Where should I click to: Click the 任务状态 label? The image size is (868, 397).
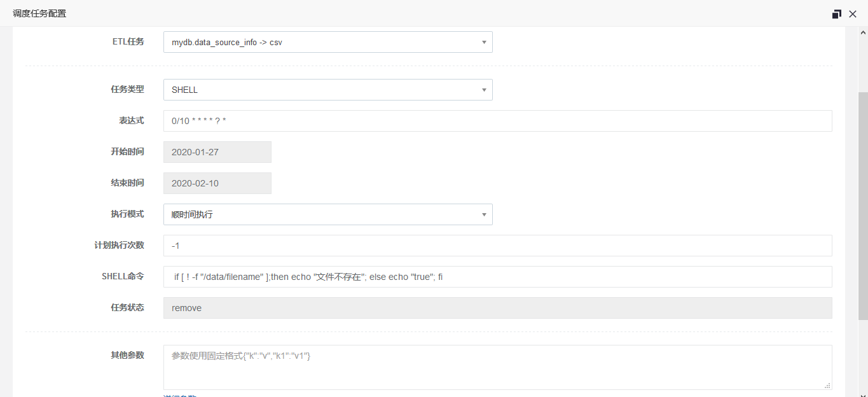(127, 307)
